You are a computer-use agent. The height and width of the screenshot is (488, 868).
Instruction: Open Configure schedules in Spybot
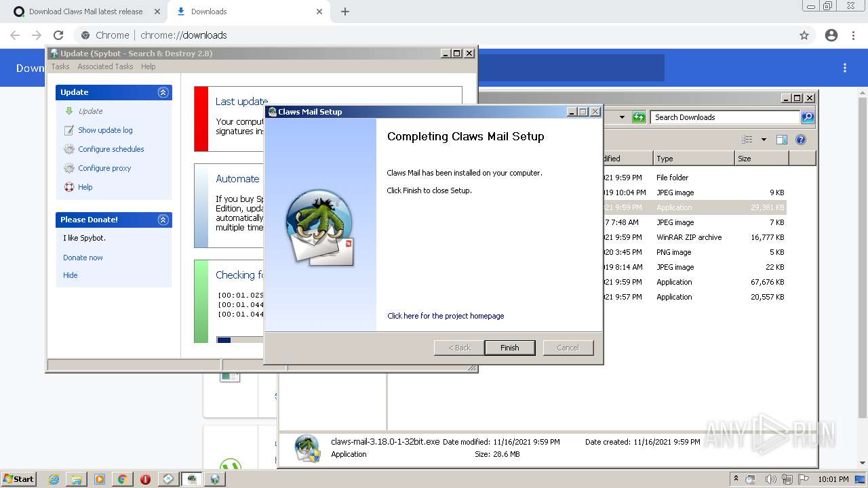(x=111, y=149)
